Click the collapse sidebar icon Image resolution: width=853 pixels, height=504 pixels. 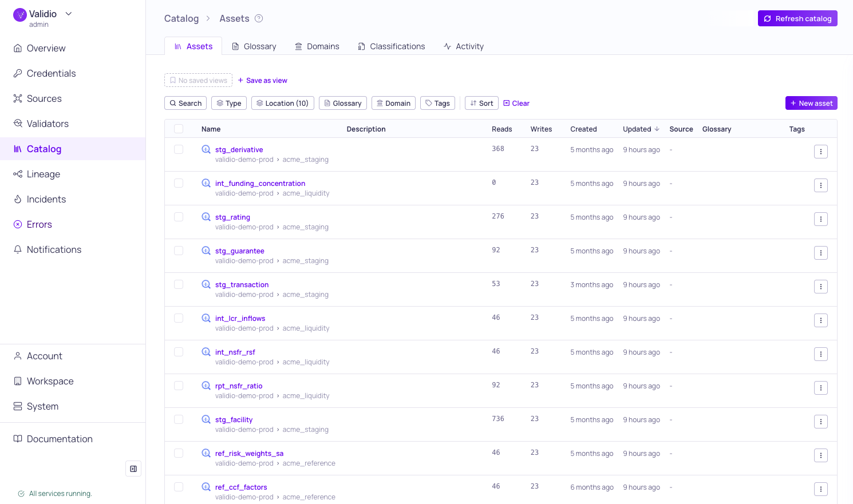(133, 469)
